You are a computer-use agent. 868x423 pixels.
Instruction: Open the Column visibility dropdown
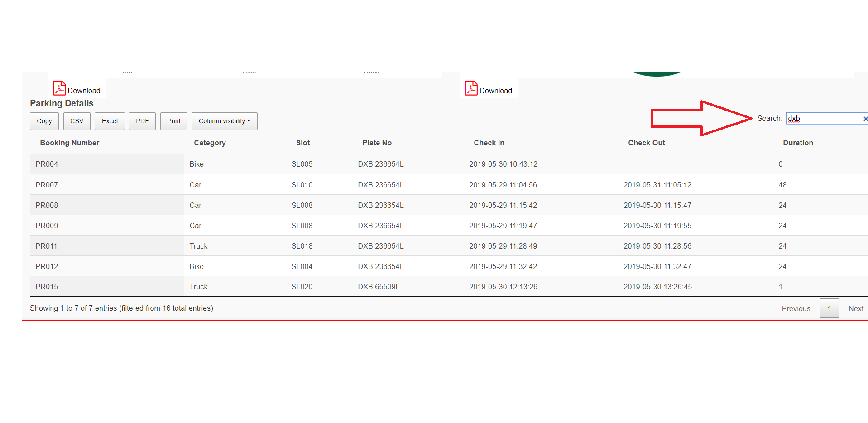point(224,121)
